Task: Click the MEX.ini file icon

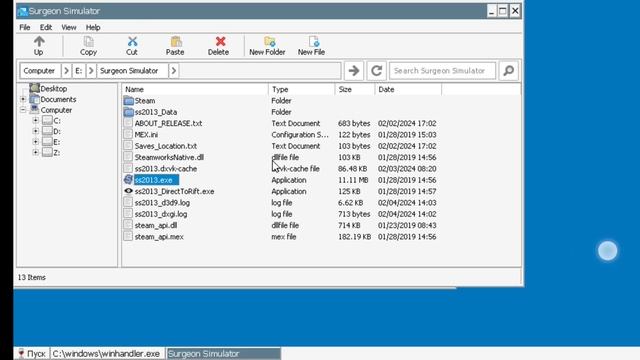Action: [x=128, y=134]
